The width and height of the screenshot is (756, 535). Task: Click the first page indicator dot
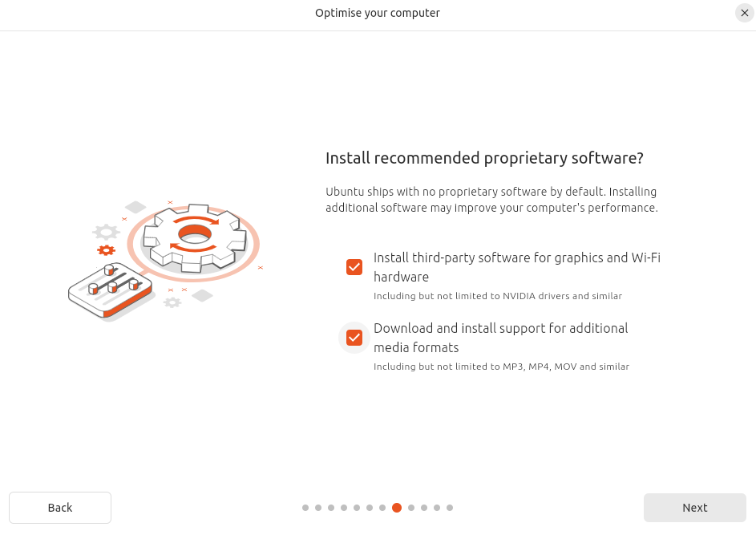pyautogui.click(x=305, y=508)
